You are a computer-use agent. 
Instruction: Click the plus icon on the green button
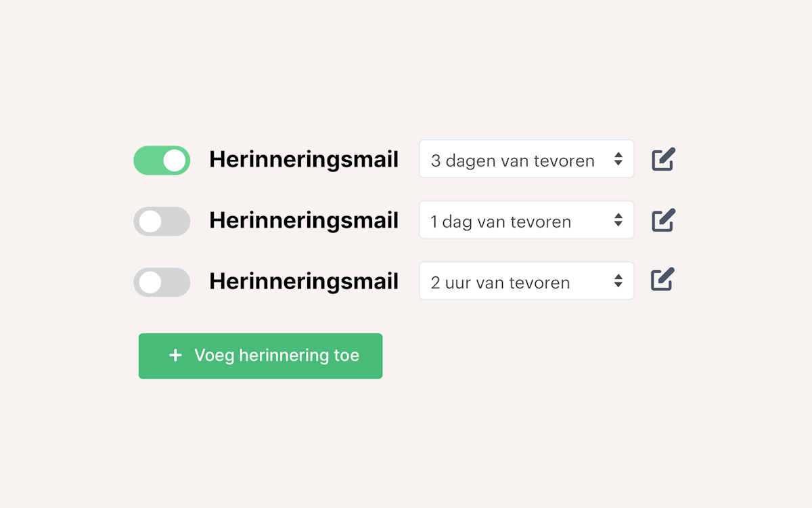pyautogui.click(x=175, y=356)
